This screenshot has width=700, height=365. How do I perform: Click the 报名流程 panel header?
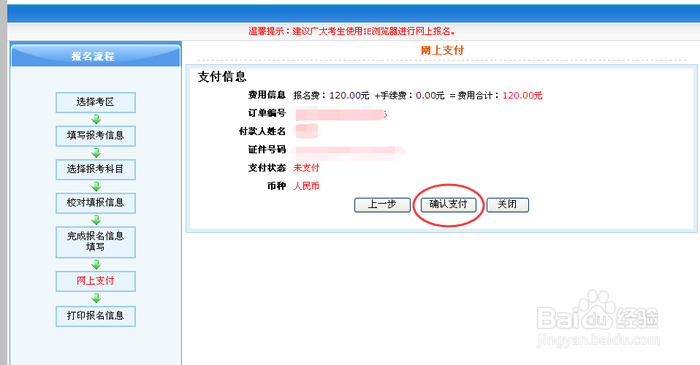[96, 56]
